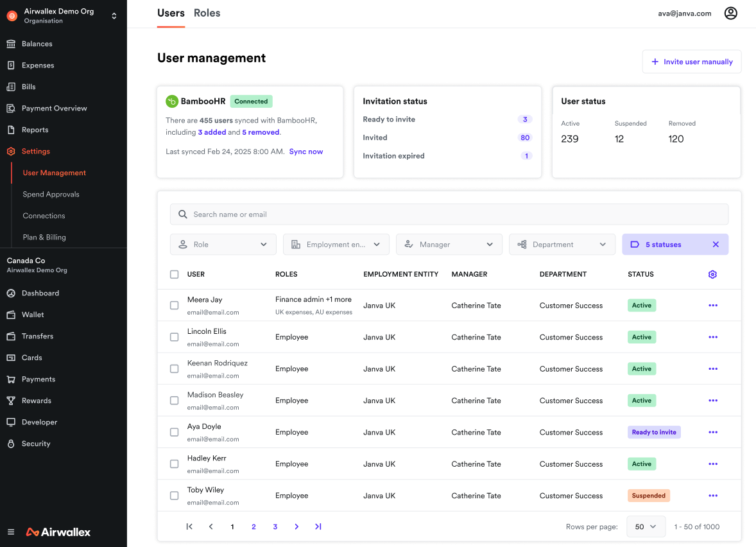The width and height of the screenshot is (756, 547).
Task: Open Spend Approvals in Settings submenu
Action: (51, 195)
